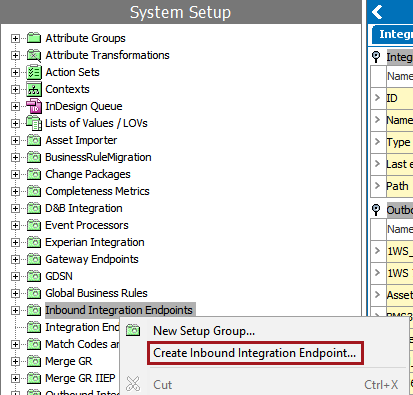Select the Action Sets checklist icon
Screen dimensions: 413x395
(x=34, y=72)
